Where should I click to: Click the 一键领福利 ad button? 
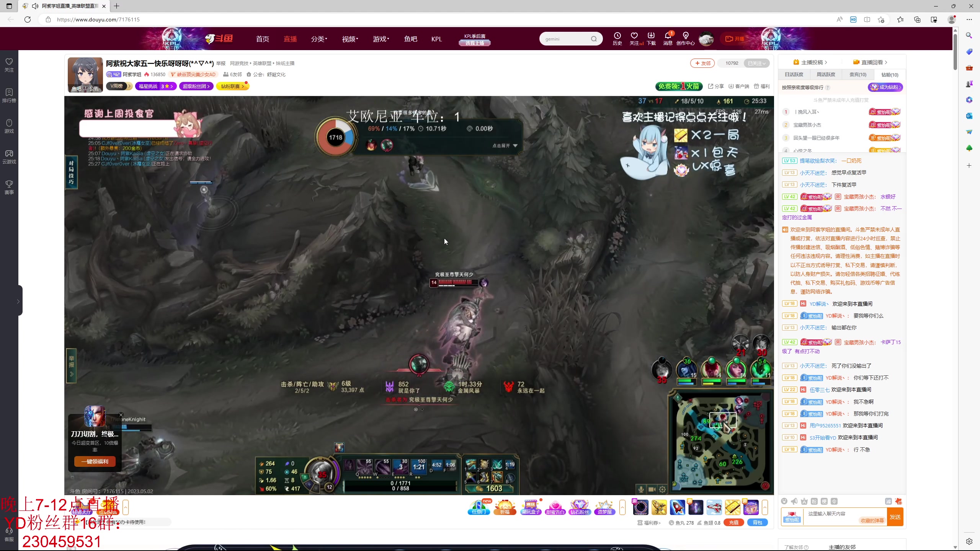coord(95,461)
